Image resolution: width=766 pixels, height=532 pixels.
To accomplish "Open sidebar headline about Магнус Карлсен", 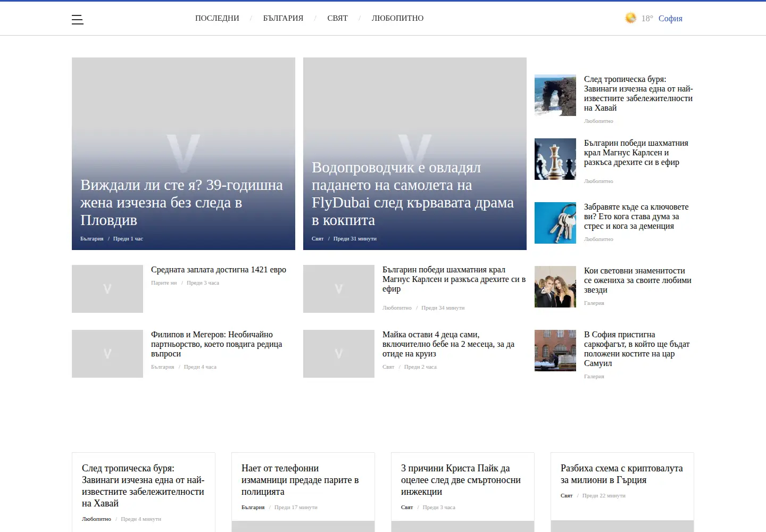I will 636,153.
